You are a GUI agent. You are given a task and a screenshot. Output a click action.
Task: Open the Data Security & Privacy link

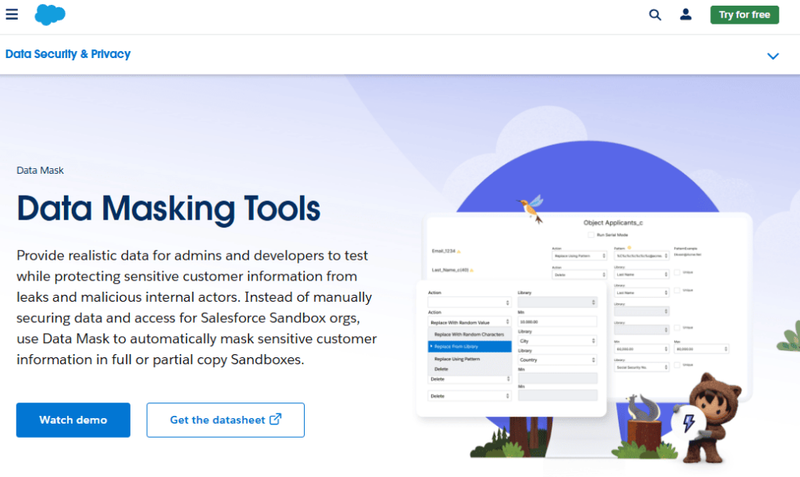(68, 54)
